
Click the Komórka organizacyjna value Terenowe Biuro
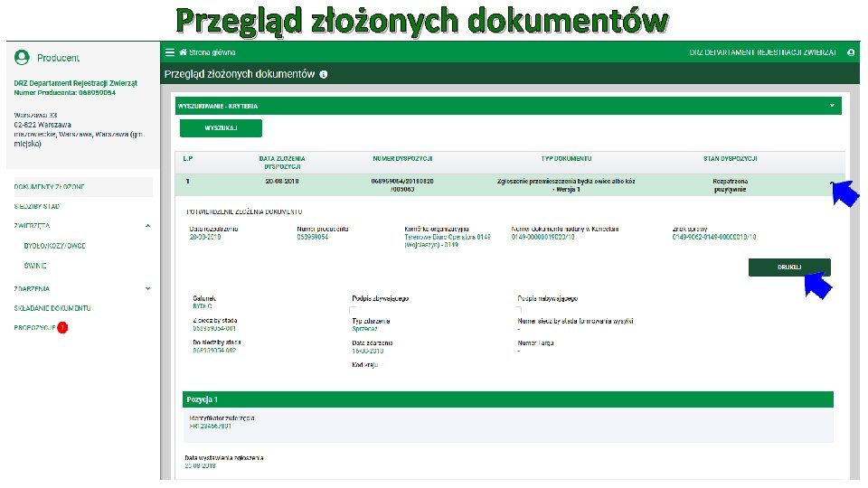point(448,240)
